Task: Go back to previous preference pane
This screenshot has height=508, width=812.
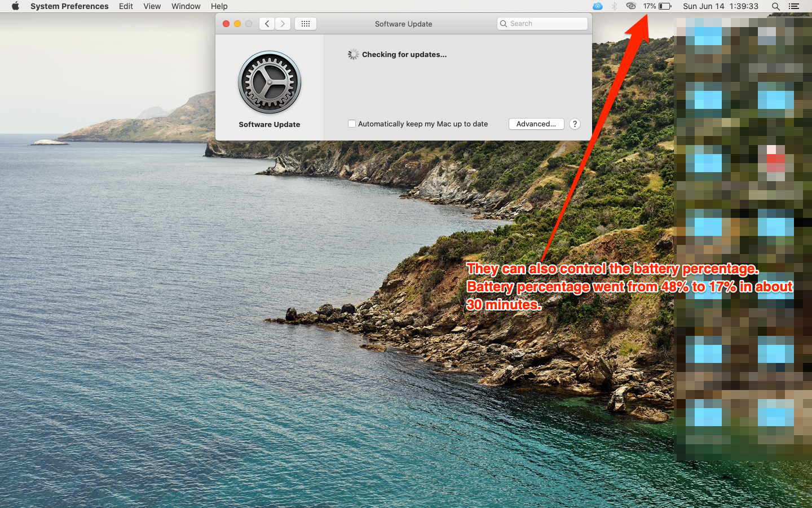Action: [x=267, y=24]
